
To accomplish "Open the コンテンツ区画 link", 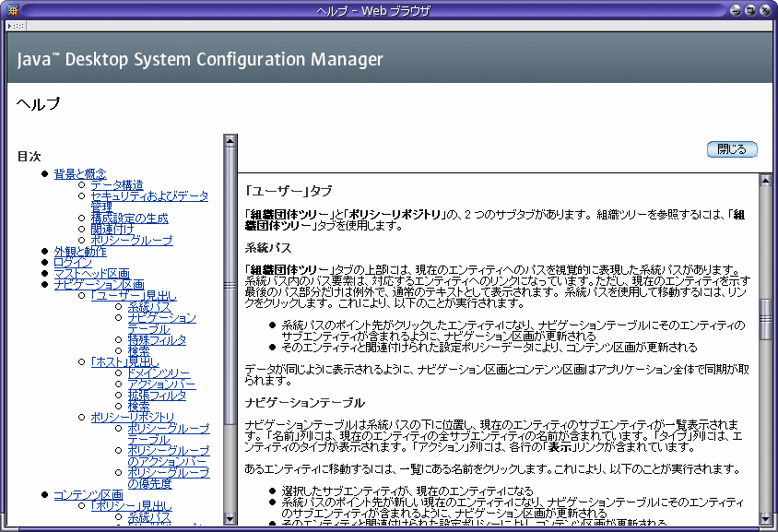I will point(88,495).
